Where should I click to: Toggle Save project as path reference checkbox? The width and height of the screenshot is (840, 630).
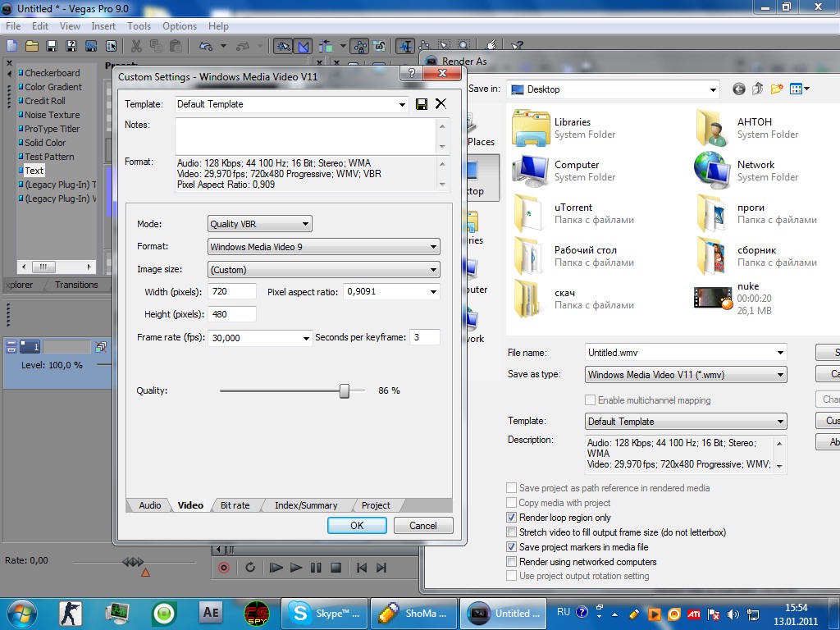pos(512,488)
